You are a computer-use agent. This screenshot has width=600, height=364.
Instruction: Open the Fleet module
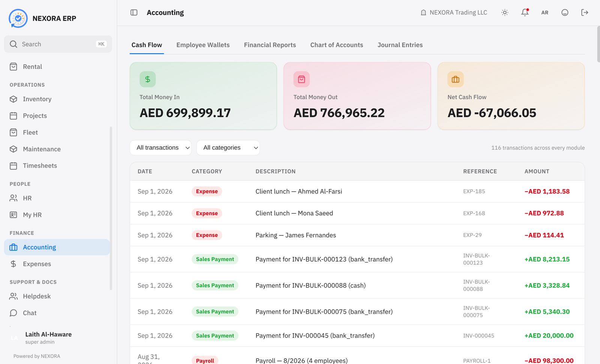tap(57, 132)
